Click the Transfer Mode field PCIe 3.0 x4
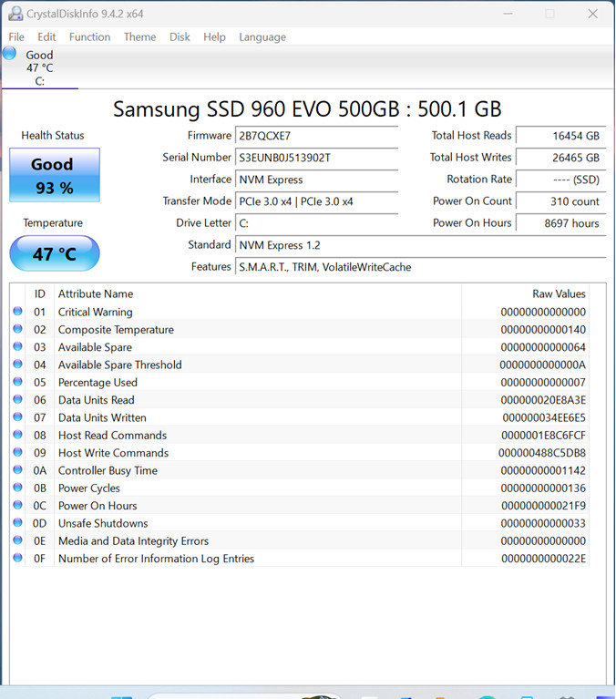The image size is (616, 699). (316, 201)
